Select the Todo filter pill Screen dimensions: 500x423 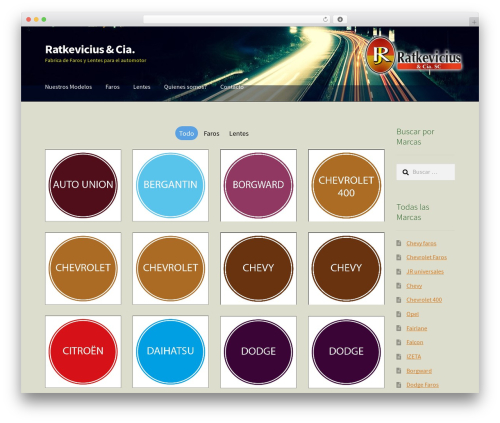[x=186, y=133]
